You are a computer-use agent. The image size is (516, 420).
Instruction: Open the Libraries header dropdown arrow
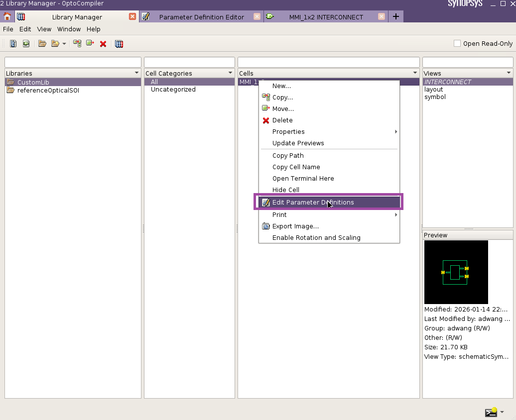coord(136,73)
